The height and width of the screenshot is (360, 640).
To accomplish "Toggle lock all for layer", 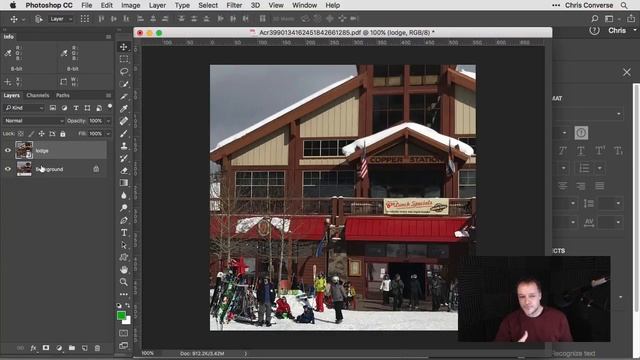I will 62,133.
